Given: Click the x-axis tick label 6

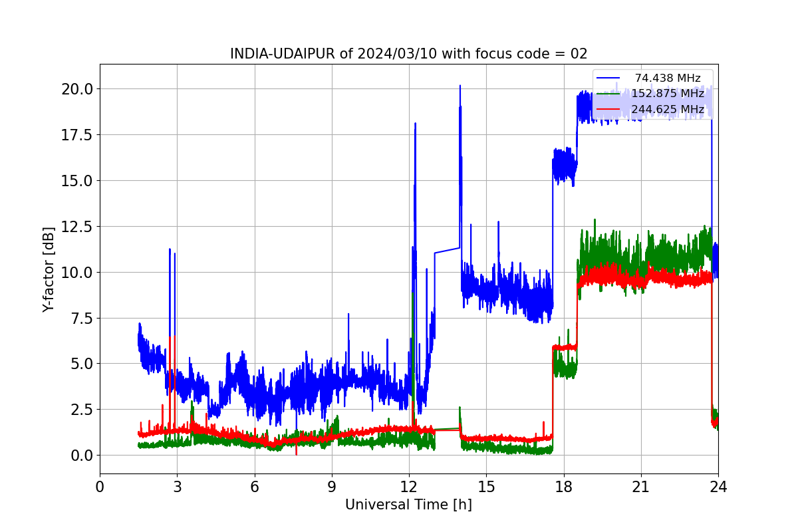Looking at the screenshot, I should [x=255, y=486].
